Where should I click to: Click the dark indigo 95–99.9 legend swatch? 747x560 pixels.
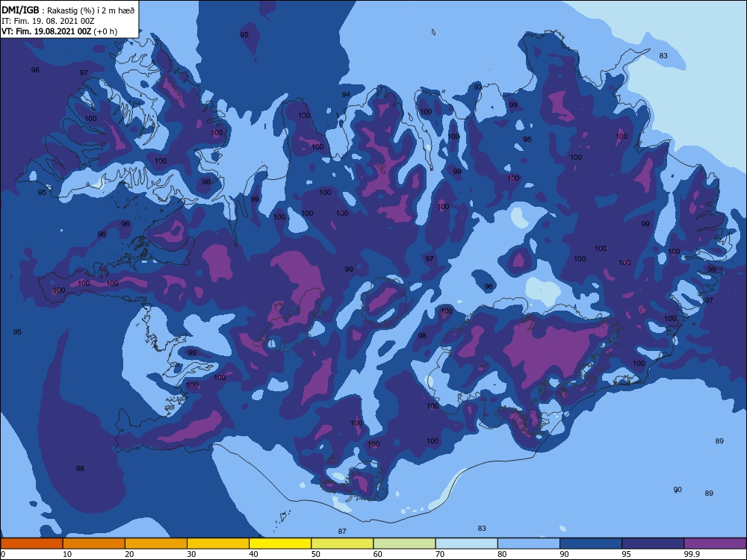pyautogui.click(x=653, y=544)
